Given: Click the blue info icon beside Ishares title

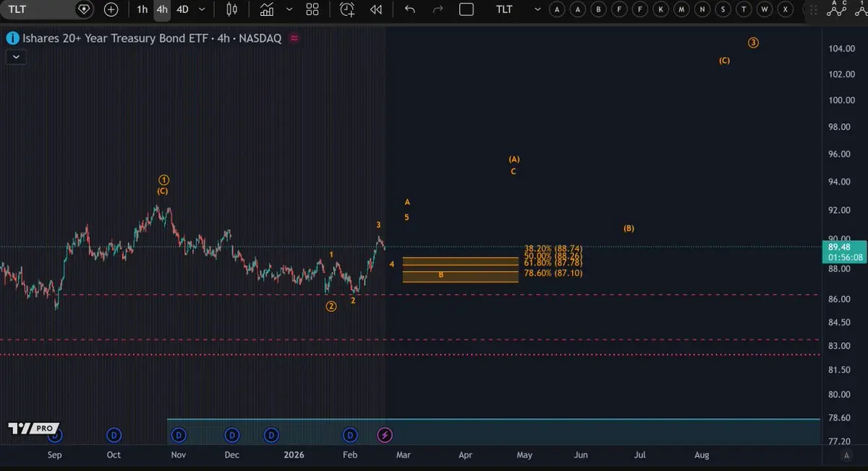Looking at the screenshot, I should (x=11, y=38).
